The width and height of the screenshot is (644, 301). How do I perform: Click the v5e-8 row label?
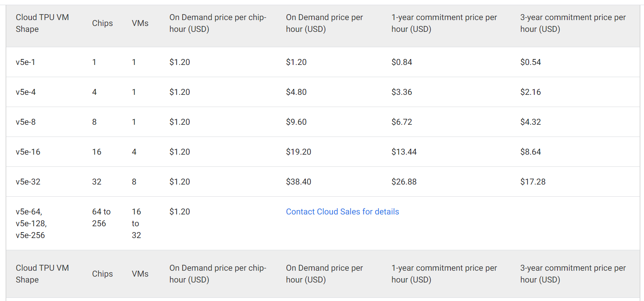tap(26, 122)
